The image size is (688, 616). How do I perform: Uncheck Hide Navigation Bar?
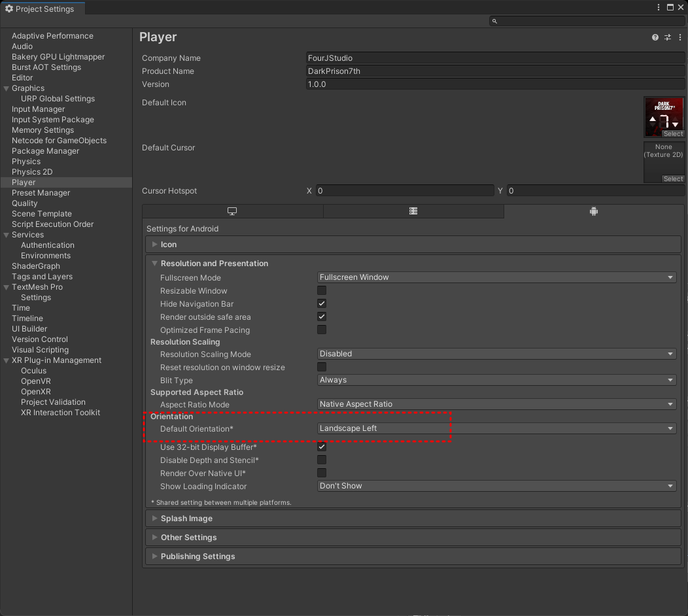[322, 303]
